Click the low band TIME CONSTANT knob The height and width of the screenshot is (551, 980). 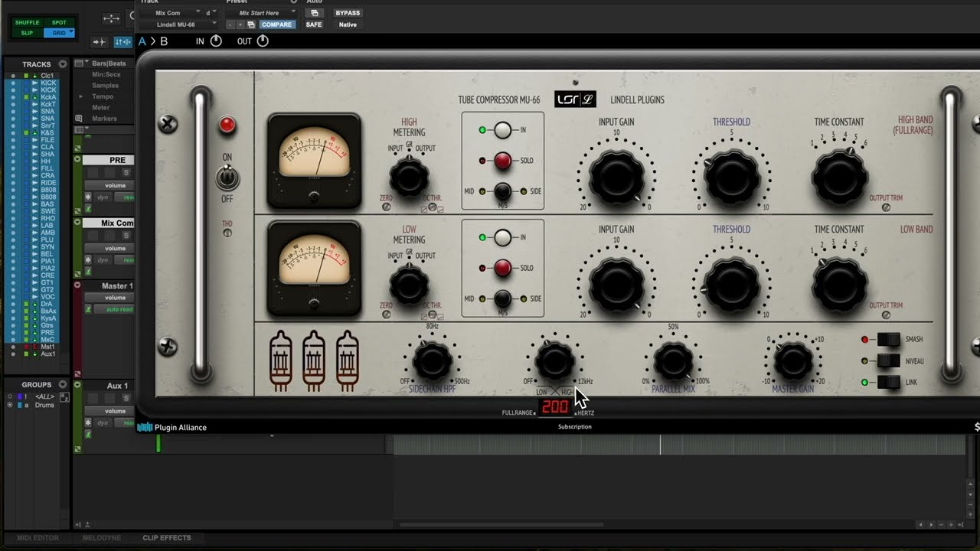pyautogui.click(x=839, y=285)
